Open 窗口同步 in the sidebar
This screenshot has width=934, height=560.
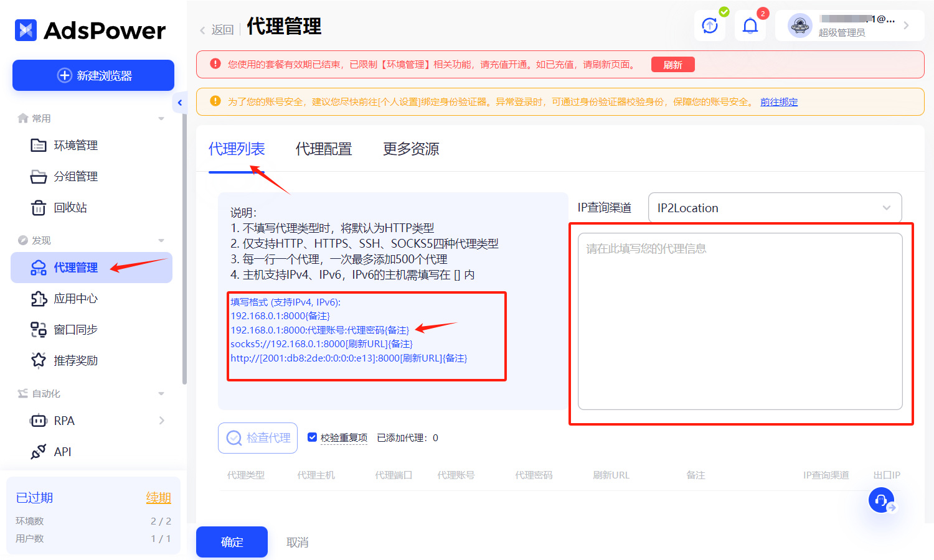[x=92, y=330]
